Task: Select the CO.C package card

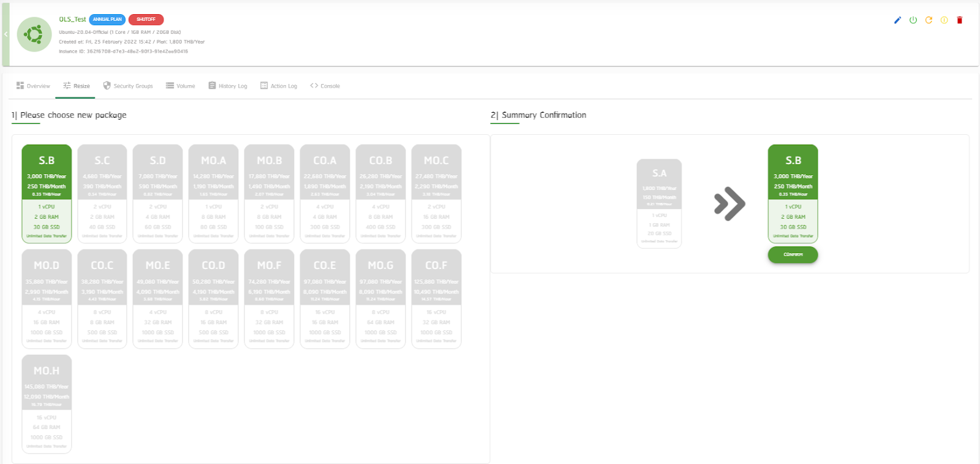Action: coord(102,299)
